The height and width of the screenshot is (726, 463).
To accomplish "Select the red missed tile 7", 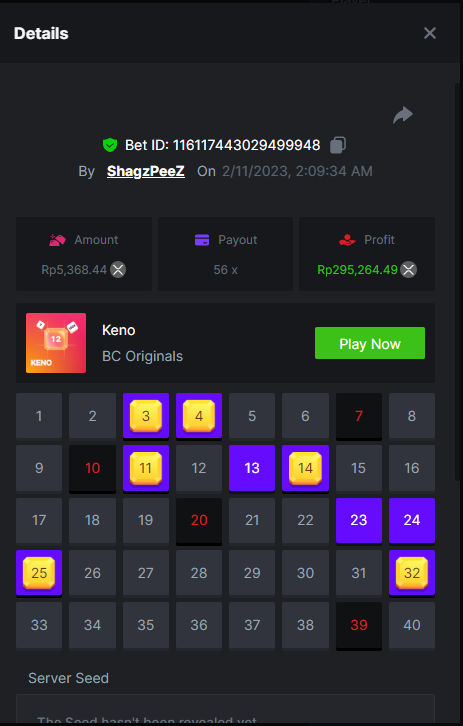I will 359,416.
